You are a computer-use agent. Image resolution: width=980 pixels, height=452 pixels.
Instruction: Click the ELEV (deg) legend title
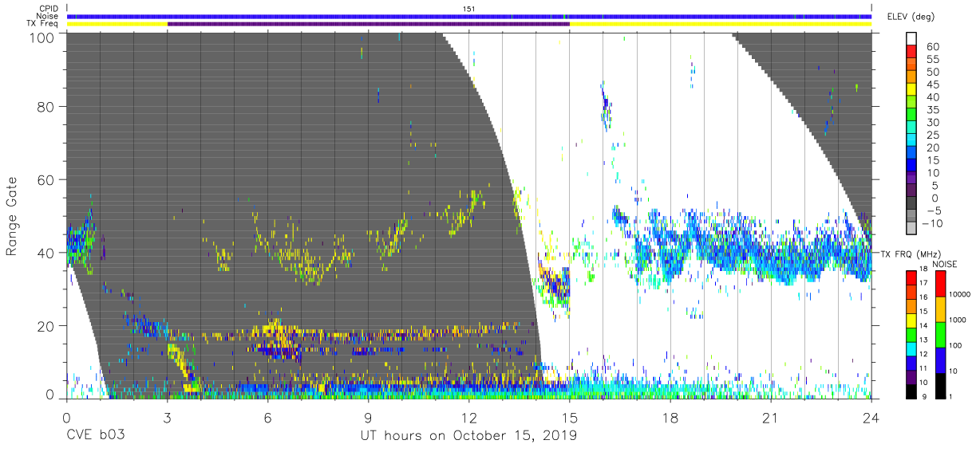[911, 16]
